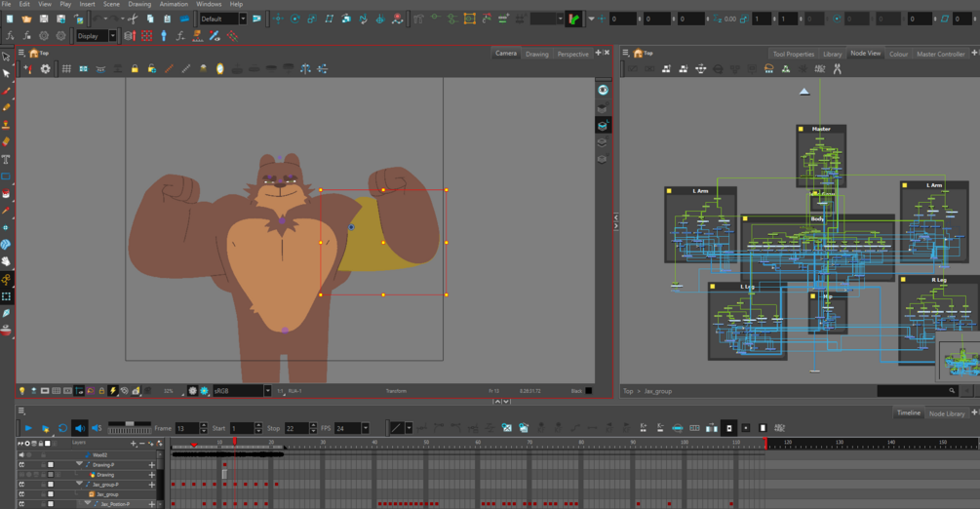
Task: Select the Skew tool in the Advanced Animation toolbar
Action: pos(329,19)
